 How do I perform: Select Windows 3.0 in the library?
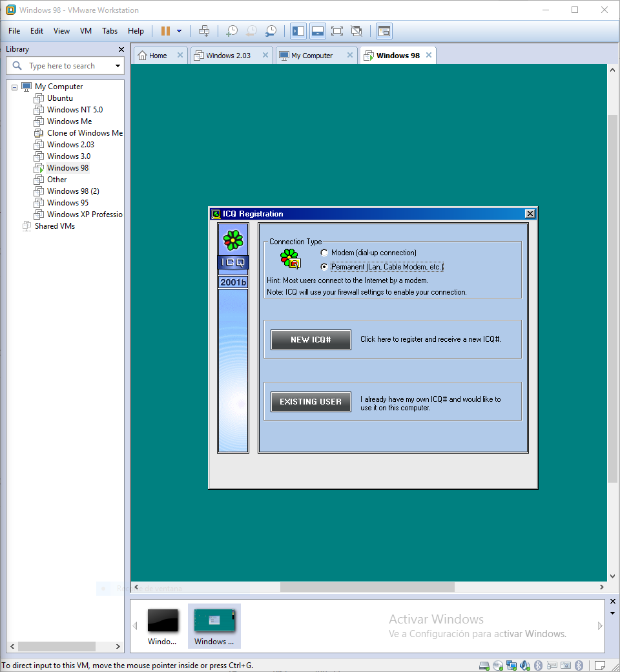coord(68,156)
